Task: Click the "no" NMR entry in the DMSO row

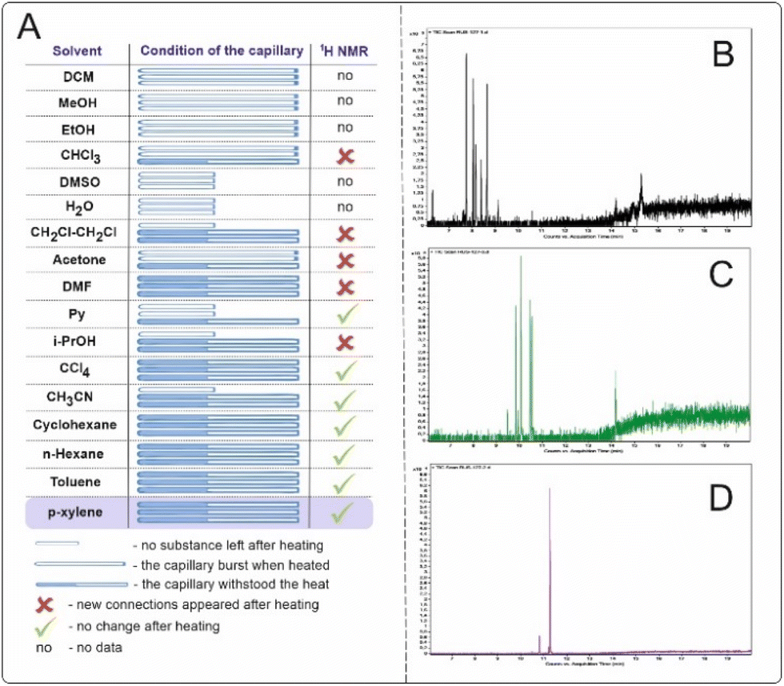Action: coord(345,181)
